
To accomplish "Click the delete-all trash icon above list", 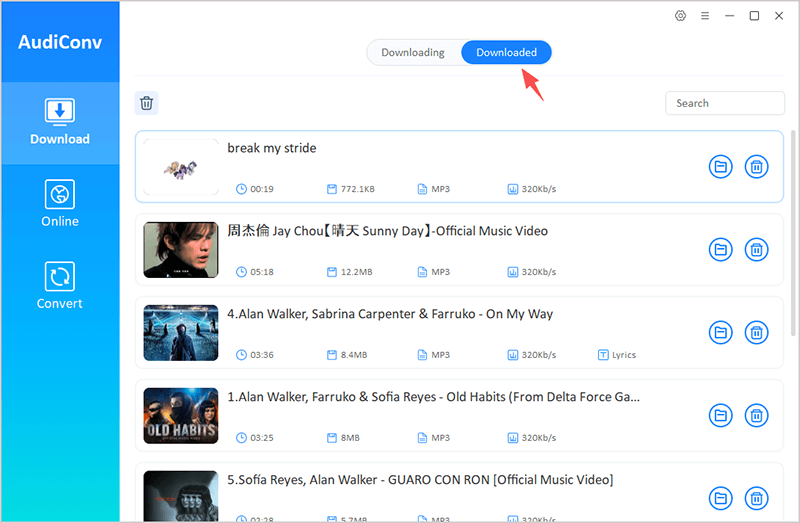I will (146, 103).
